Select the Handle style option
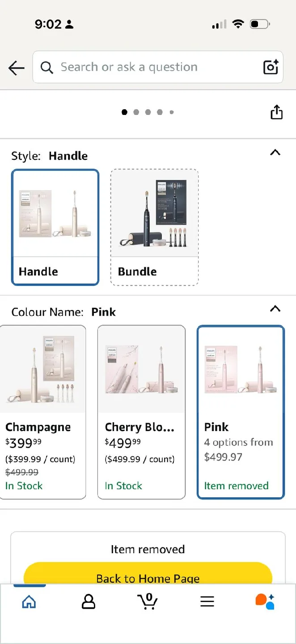Screen dimensions: 296x644 click(x=55, y=227)
